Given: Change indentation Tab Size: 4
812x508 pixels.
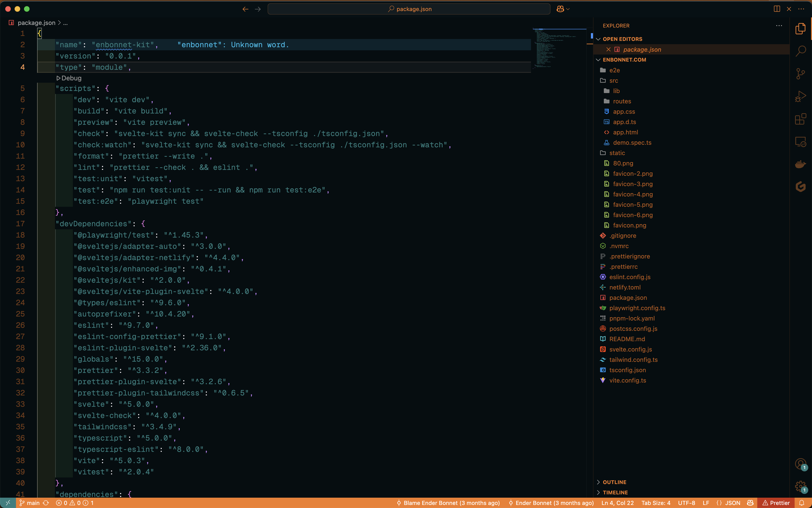Looking at the screenshot, I should [656, 503].
